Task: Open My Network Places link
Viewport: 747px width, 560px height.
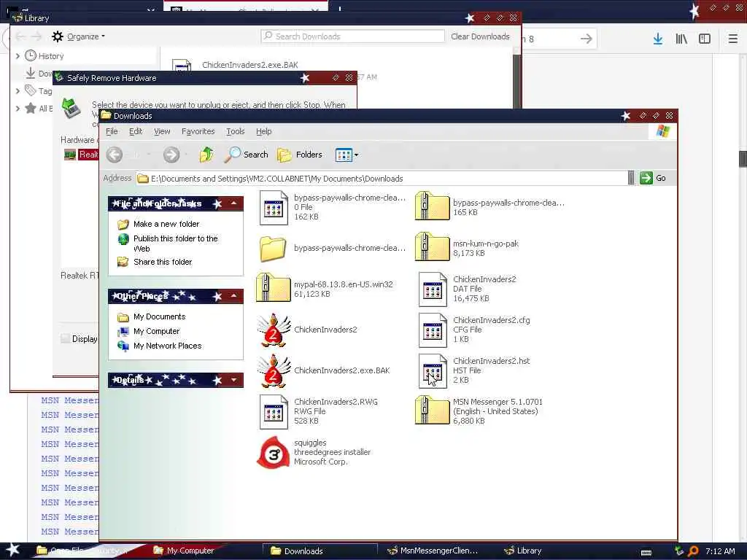Action: (167, 346)
